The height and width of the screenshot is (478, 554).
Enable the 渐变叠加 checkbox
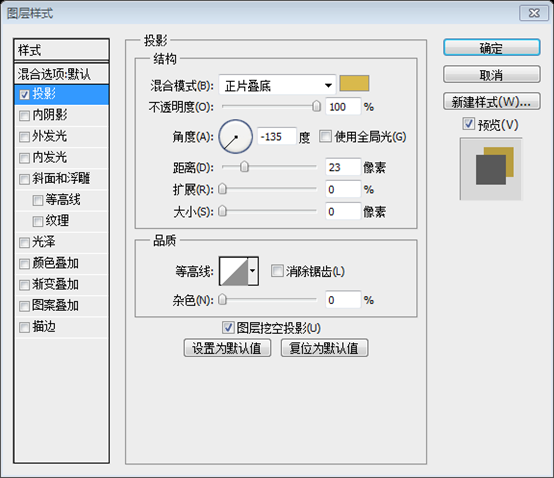(24, 285)
